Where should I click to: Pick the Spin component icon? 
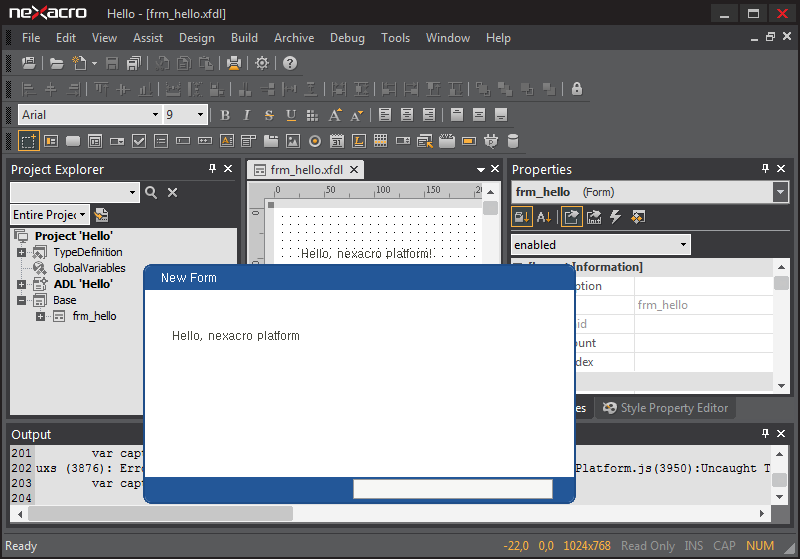click(x=403, y=141)
